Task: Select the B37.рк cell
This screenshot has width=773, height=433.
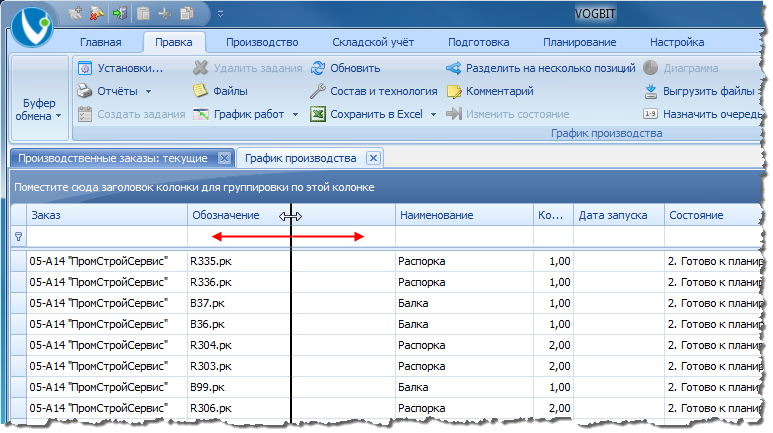Action: point(291,303)
